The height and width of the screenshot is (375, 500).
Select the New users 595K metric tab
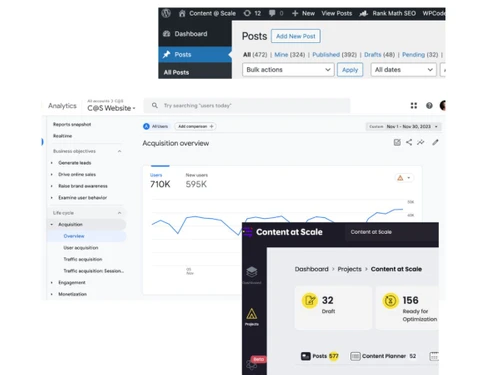tap(197, 181)
